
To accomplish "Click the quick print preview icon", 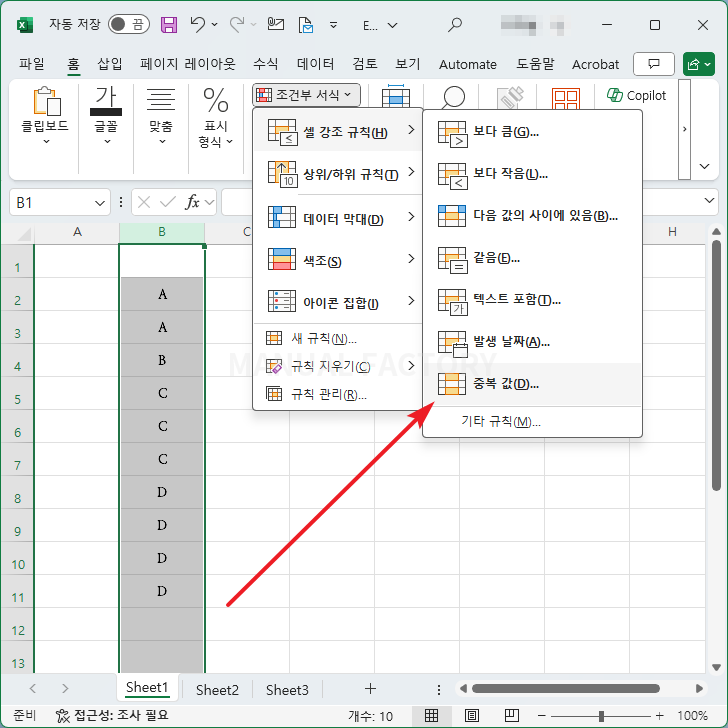I will coord(306,25).
